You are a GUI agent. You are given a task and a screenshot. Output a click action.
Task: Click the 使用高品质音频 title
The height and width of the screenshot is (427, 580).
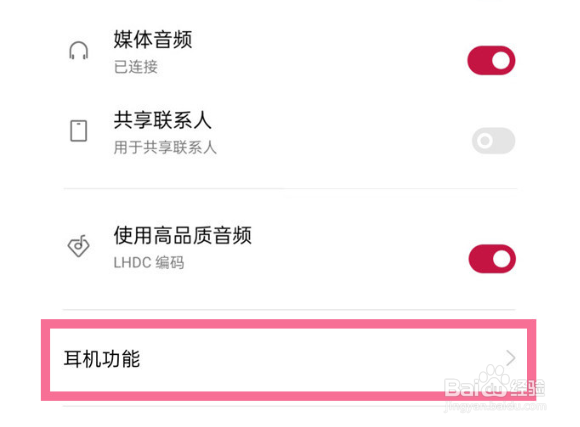[x=182, y=235]
